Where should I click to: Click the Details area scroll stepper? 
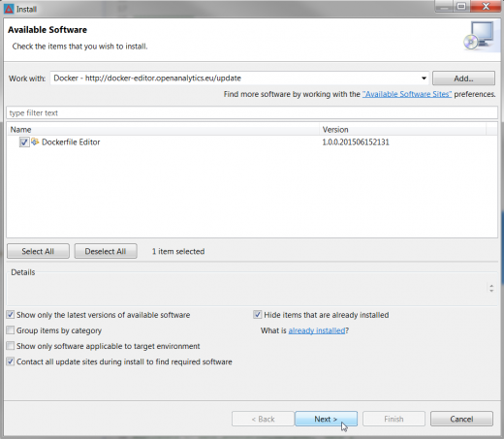(x=491, y=288)
